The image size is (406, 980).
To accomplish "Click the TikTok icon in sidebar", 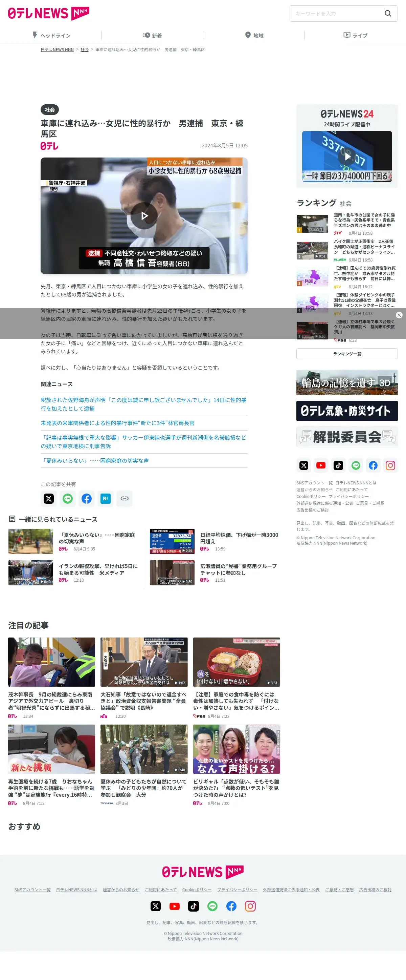I will [x=338, y=465].
